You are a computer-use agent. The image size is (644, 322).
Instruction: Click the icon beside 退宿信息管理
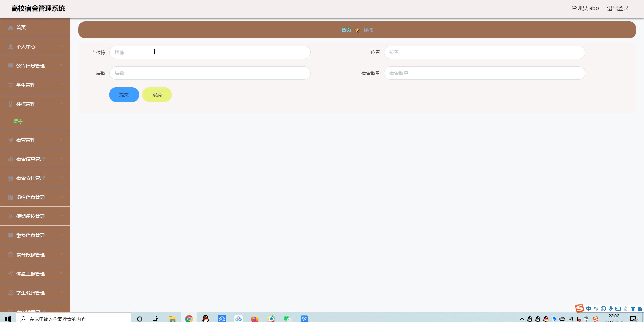[x=11, y=198]
